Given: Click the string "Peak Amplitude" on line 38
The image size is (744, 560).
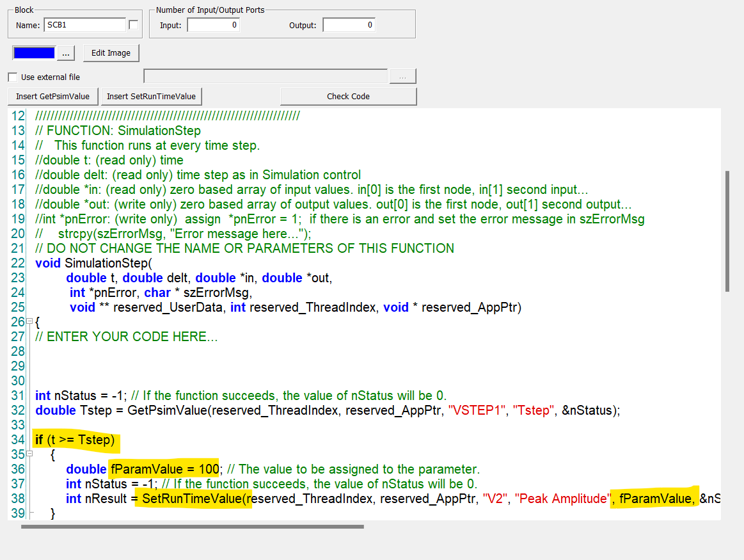Looking at the screenshot, I should [563, 499].
